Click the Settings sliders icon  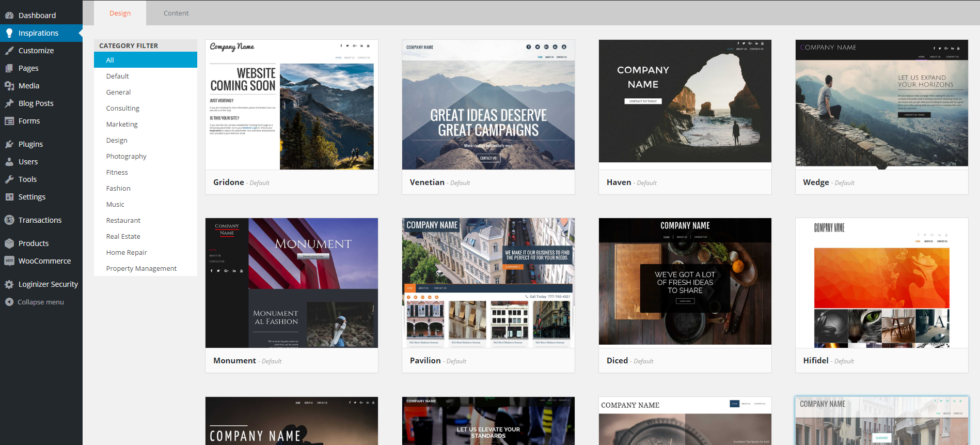click(x=9, y=197)
